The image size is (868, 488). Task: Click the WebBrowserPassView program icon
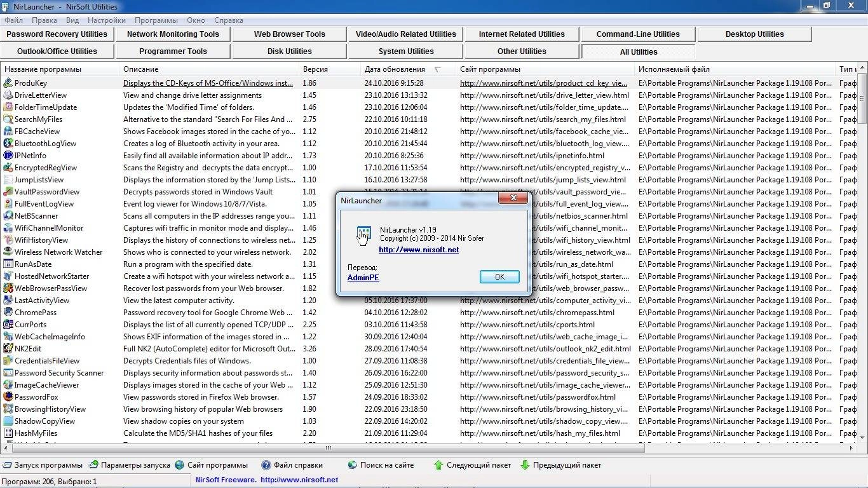pyautogui.click(x=8, y=288)
